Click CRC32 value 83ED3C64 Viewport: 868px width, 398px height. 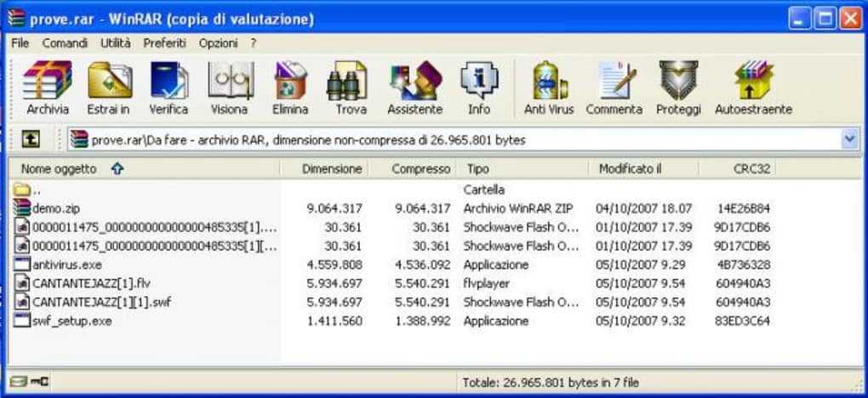pyautogui.click(x=742, y=321)
